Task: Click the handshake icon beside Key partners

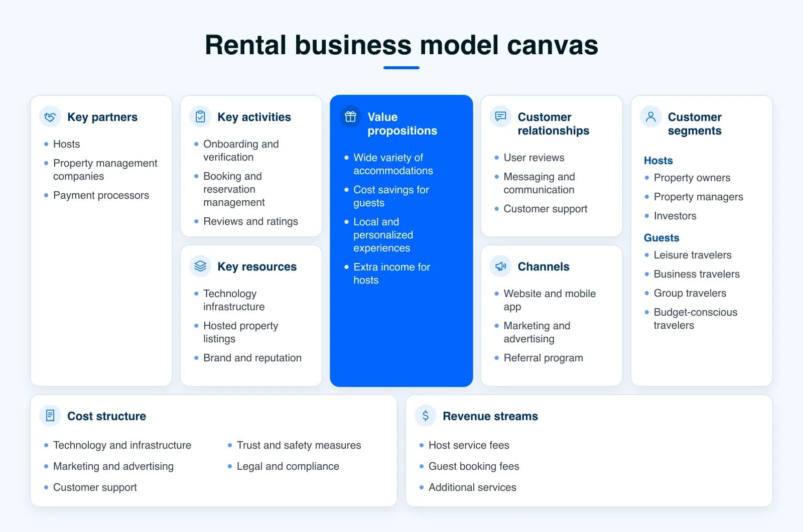Action: click(x=50, y=117)
